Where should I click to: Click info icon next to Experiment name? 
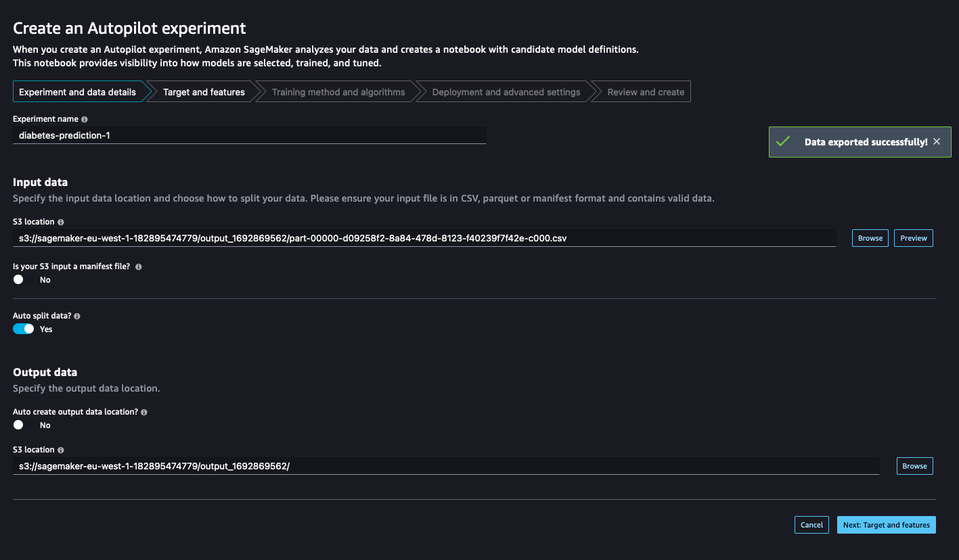pos(85,119)
